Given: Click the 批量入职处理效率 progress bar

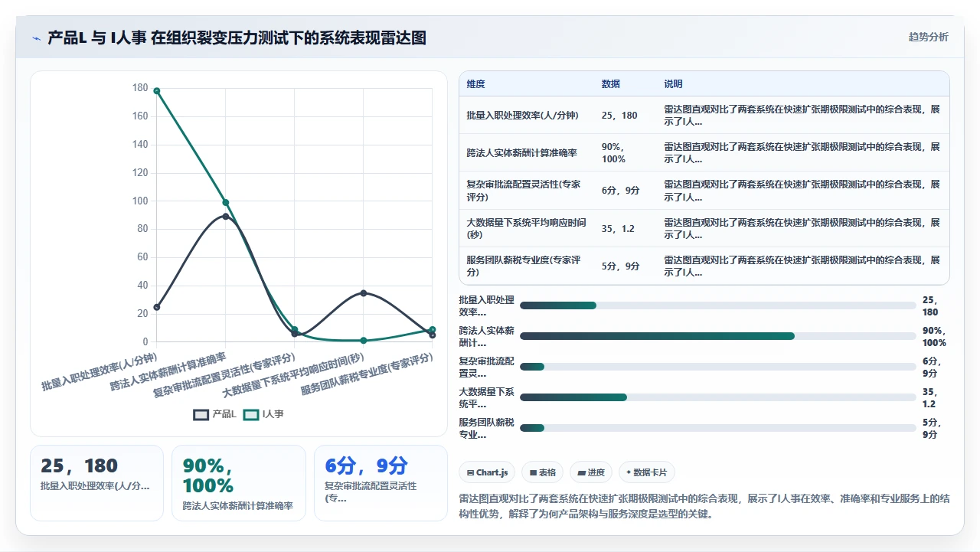Looking at the screenshot, I should click(717, 305).
